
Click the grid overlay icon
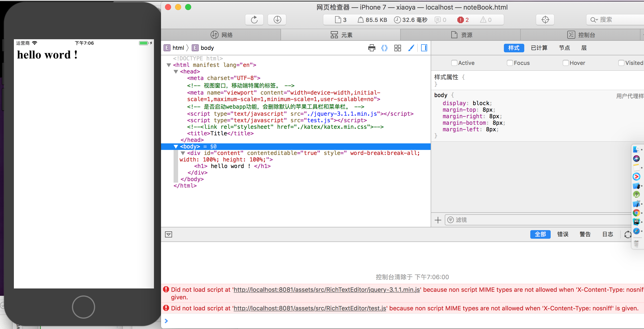(397, 48)
